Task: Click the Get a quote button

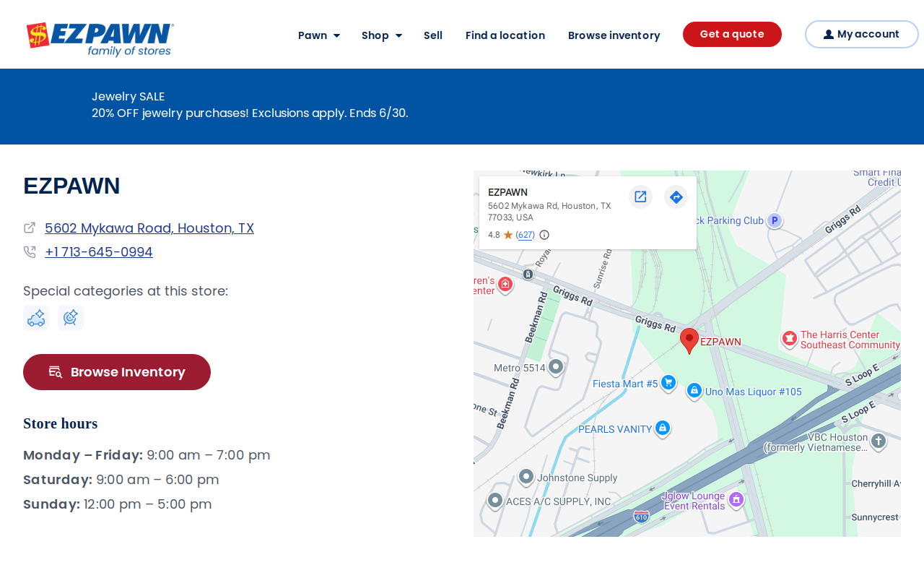Action: pos(732,35)
